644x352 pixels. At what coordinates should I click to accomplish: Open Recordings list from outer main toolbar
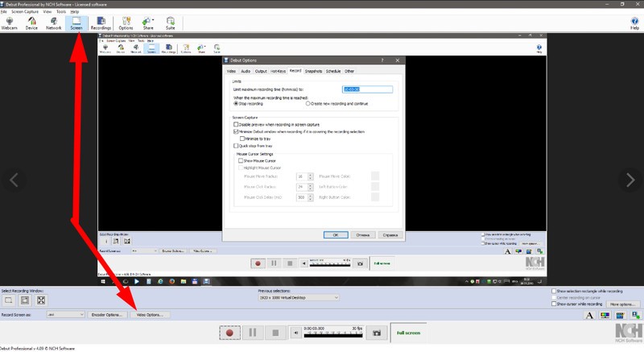click(101, 23)
